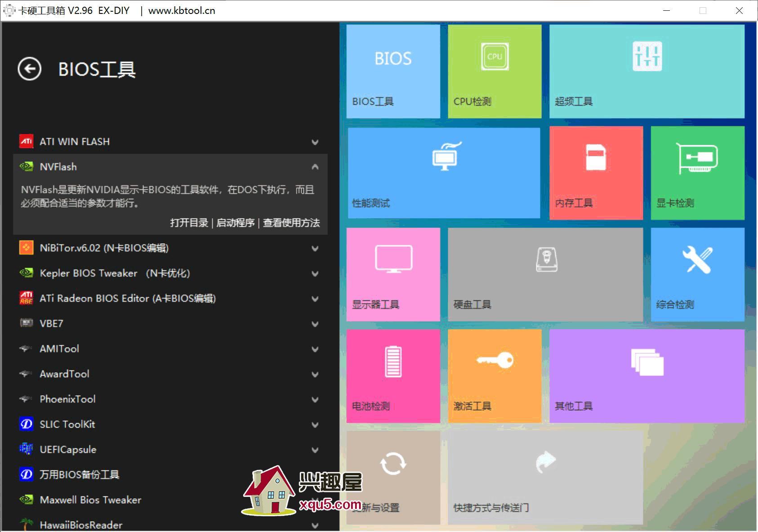
Task: Select the HawaiiBiosReader list item
Action: [170, 524]
